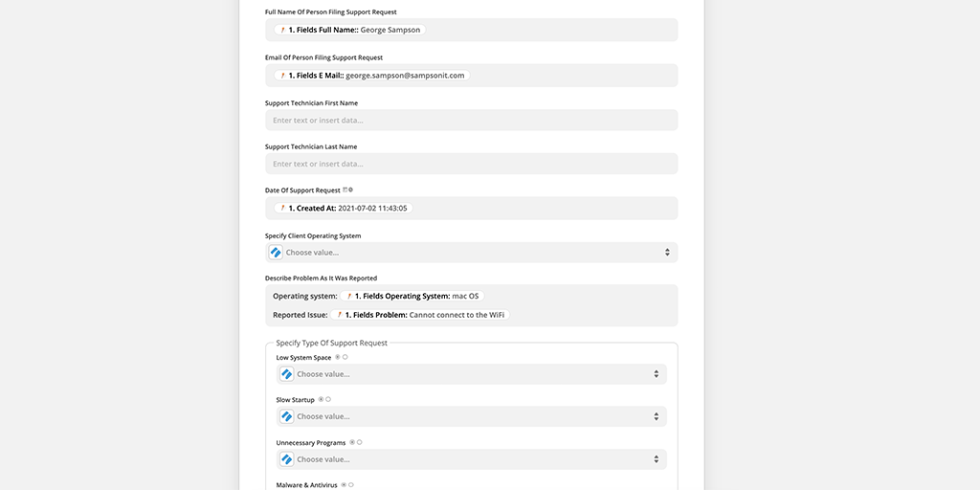Click the app icon in Unnecessary Programs field
Viewport: 980px width, 490px height.
point(287,459)
